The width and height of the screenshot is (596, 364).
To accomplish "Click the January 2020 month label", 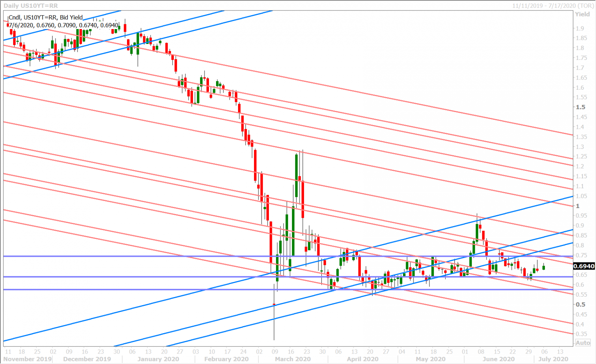I will click(x=158, y=359).
